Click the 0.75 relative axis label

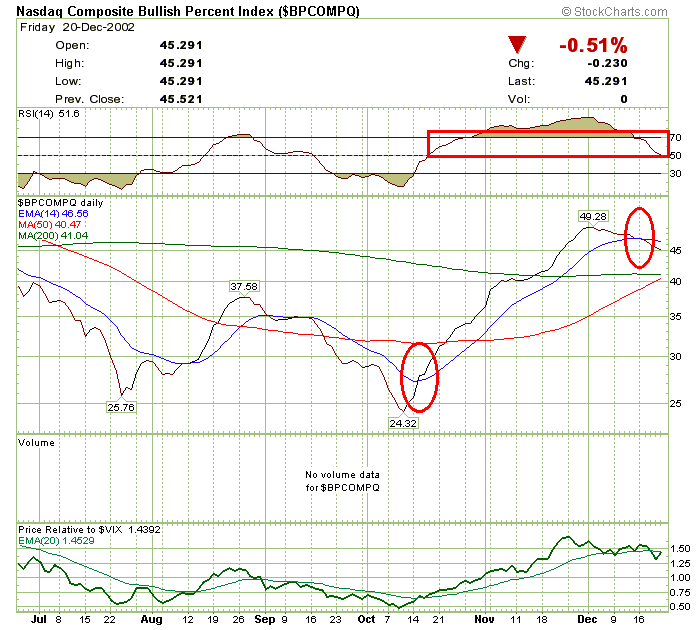tap(680, 592)
